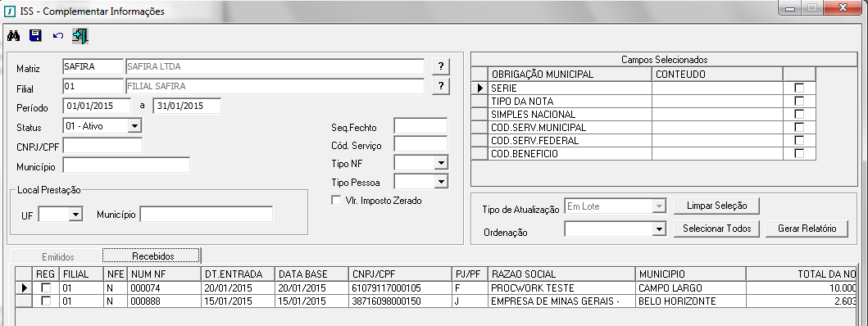The image size is (868, 326).
Task: Click the top Município filter field
Action: [x=126, y=165]
